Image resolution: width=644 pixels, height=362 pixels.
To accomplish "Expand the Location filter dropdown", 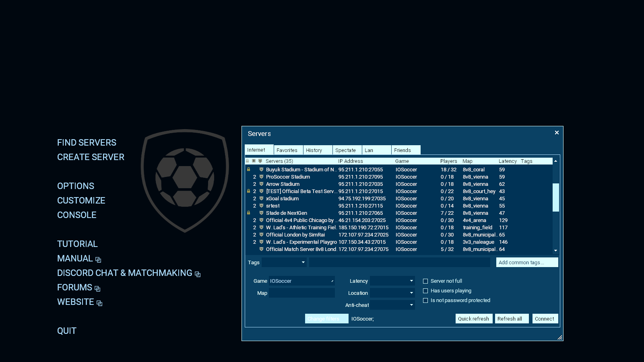I will click(392, 293).
